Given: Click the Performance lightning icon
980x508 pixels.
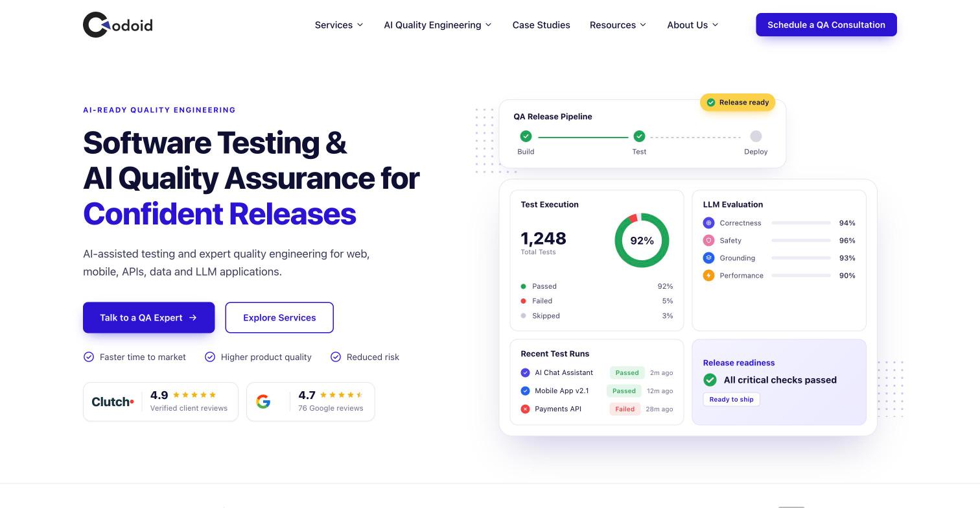Looking at the screenshot, I should [x=708, y=275].
